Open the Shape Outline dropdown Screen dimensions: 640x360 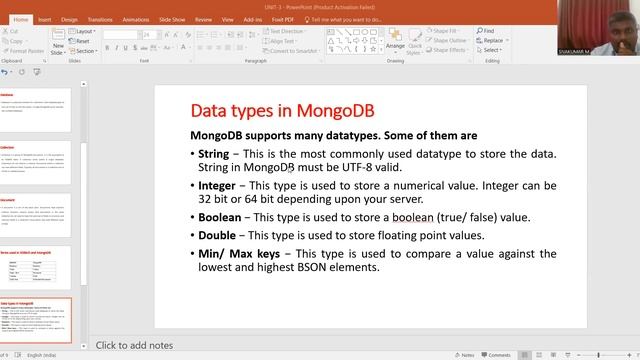click(x=448, y=40)
